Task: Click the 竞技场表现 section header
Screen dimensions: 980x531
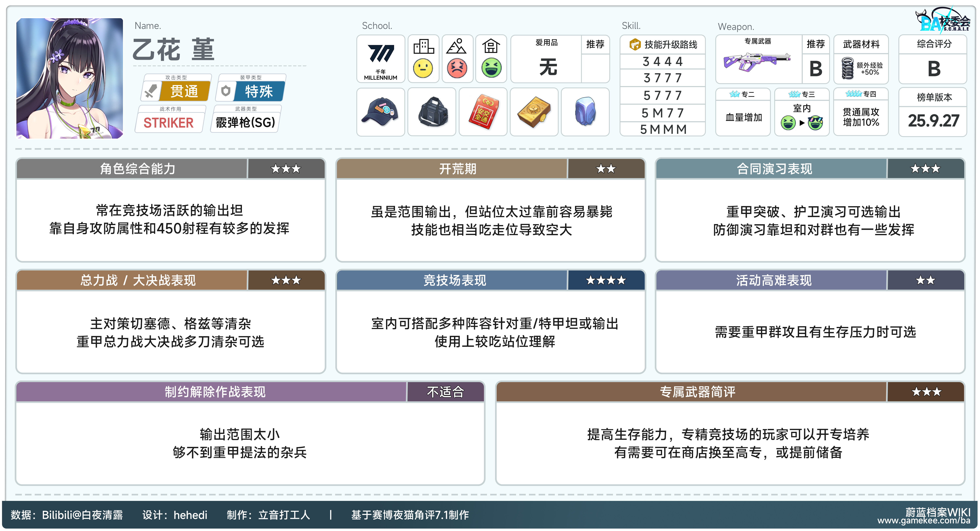Action: coord(454,280)
